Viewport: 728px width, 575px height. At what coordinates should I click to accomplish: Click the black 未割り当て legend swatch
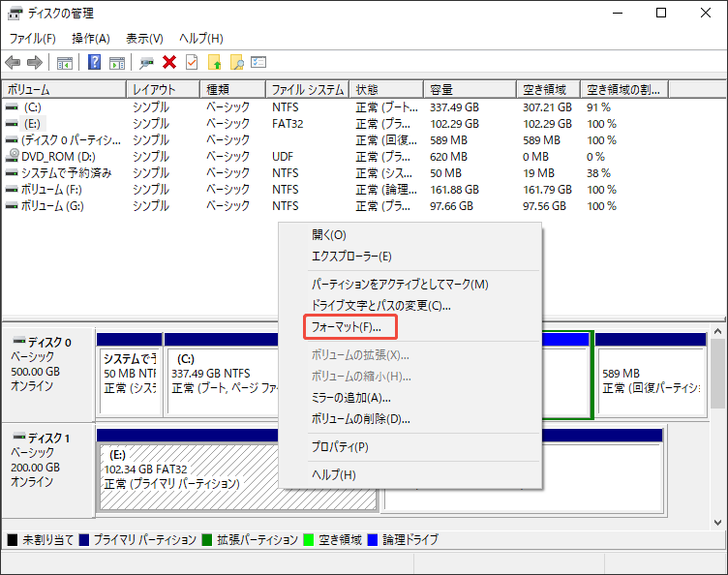12,540
